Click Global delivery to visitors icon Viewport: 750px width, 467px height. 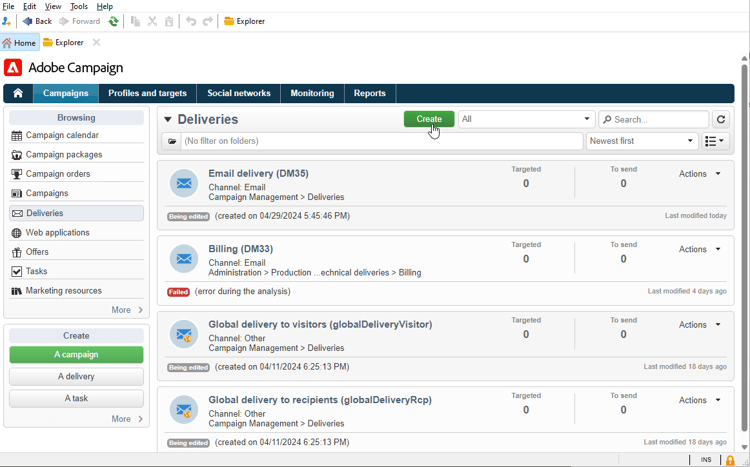click(184, 334)
